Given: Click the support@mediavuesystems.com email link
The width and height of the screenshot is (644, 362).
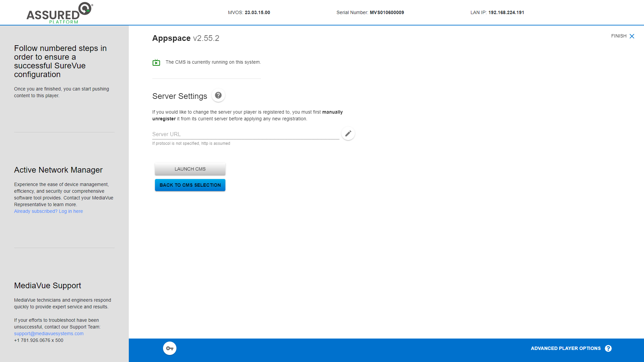Looking at the screenshot, I should (49, 334).
